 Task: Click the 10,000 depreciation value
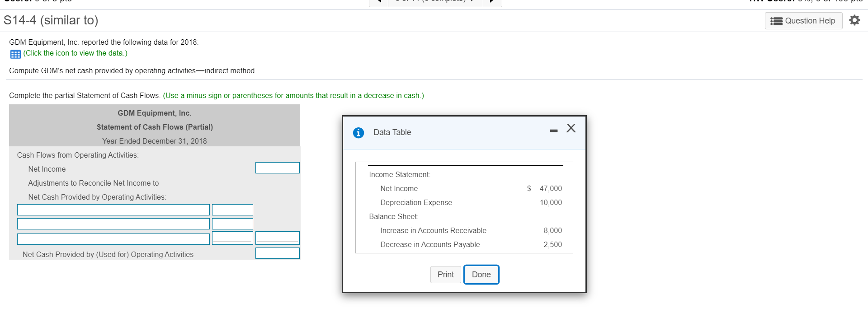551,203
